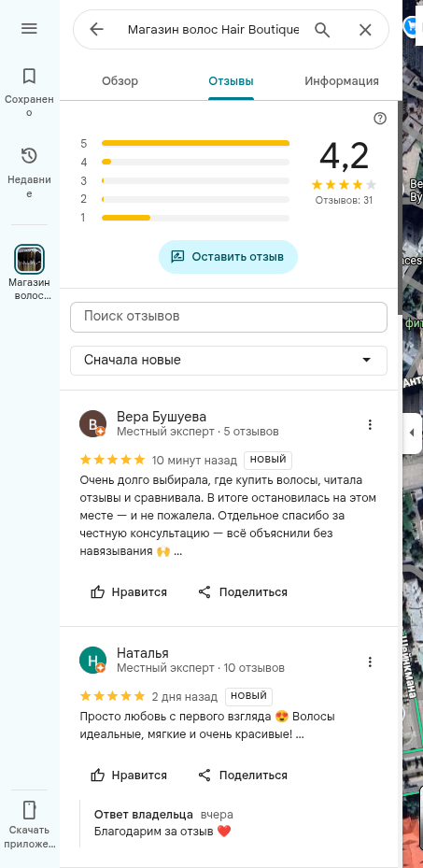This screenshot has width=423, height=868.
Task: Switch to the Информация tab
Action: 342,81
